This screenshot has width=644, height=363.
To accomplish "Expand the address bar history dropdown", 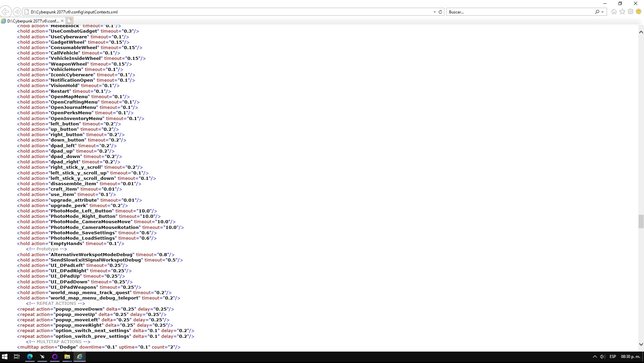I will [x=435, y=12].
